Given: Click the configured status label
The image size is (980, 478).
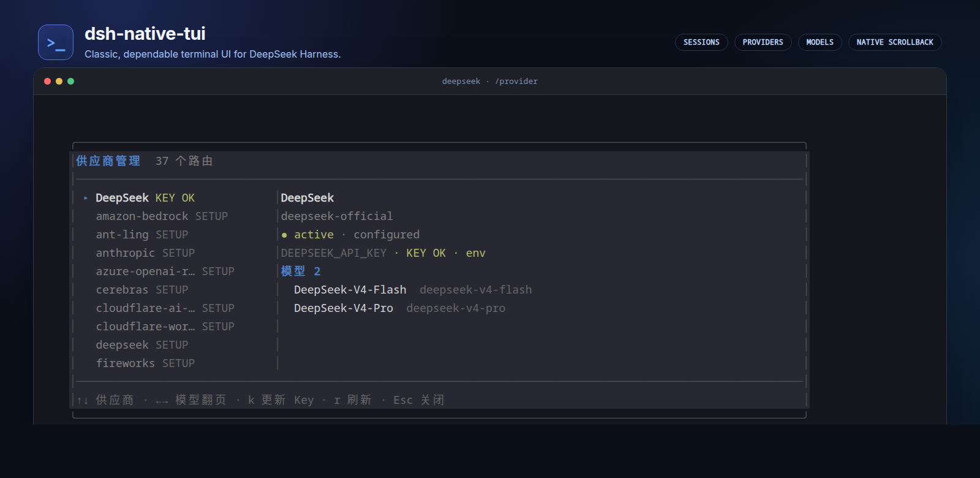Looking at the screenshot, I should [x=386, y=235].
